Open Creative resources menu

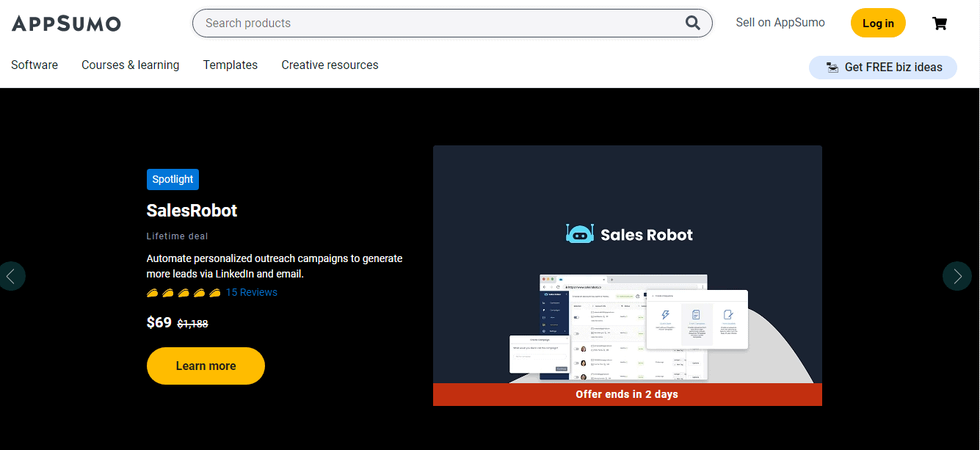[330, 65]
